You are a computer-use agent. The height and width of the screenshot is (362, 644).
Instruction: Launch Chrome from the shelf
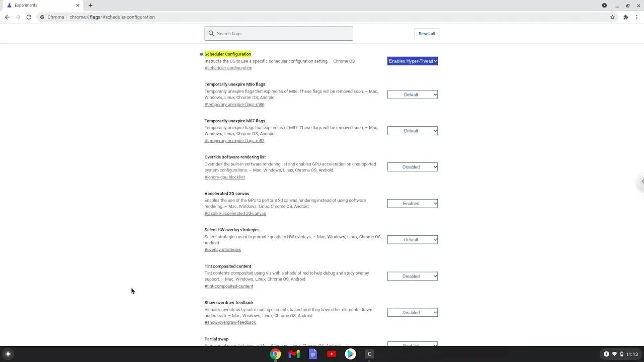275,354
